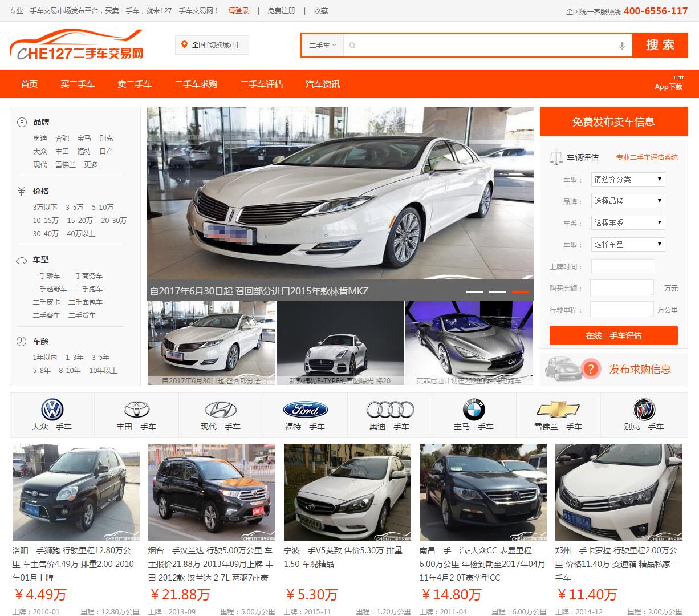
Task: Click 免费注册 register link
Action: tap(282, 11)
